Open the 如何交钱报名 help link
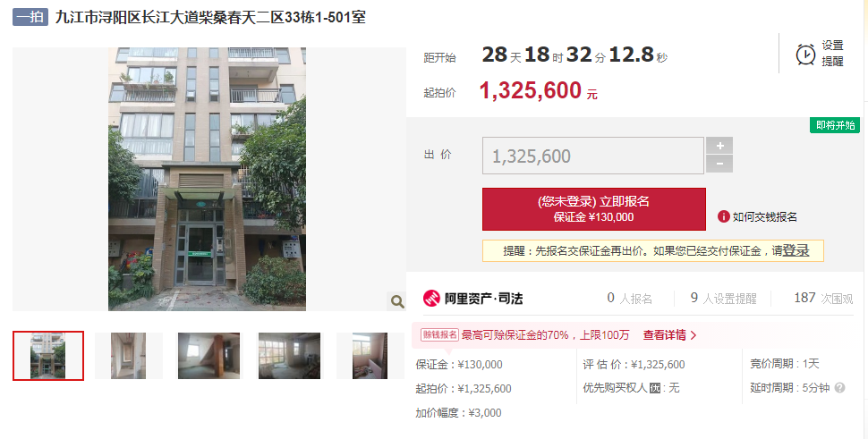The height and width of the screenshot is (439, 868). pos(765,216)
